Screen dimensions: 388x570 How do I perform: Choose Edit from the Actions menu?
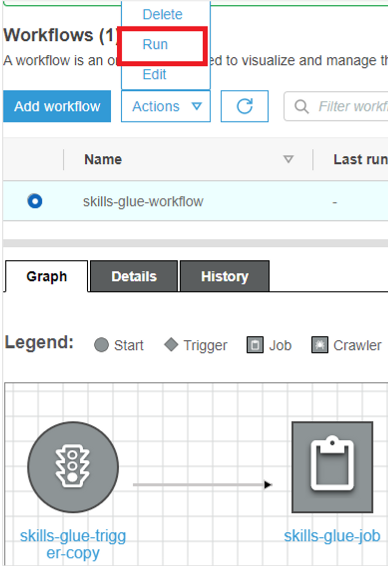point(155,75)
